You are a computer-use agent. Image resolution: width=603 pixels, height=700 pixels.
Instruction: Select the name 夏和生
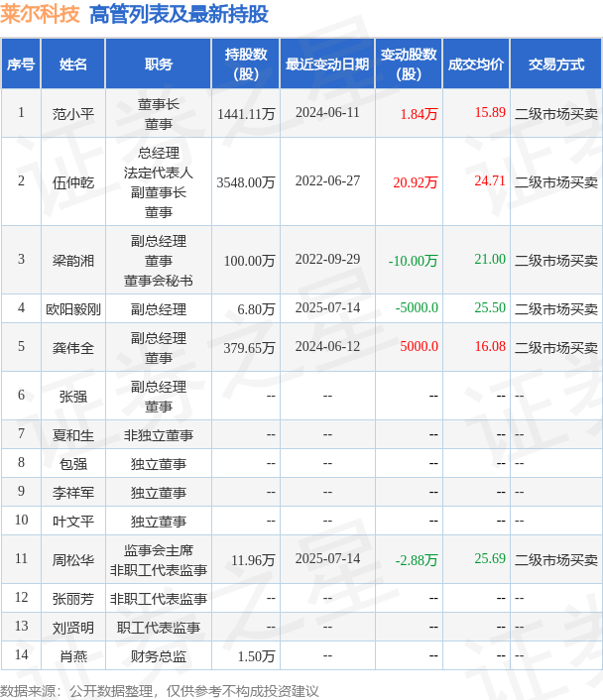click(x=73, y=434)
